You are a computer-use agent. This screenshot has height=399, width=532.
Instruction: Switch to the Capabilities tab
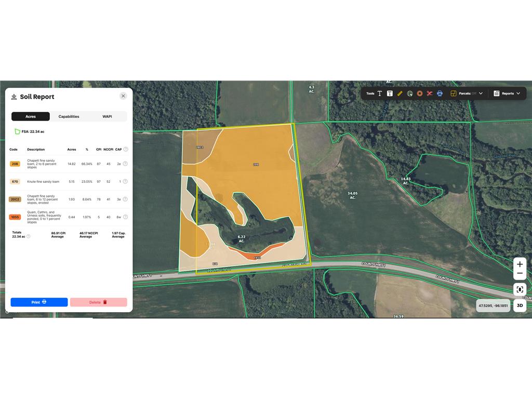(x=69, y=116)
